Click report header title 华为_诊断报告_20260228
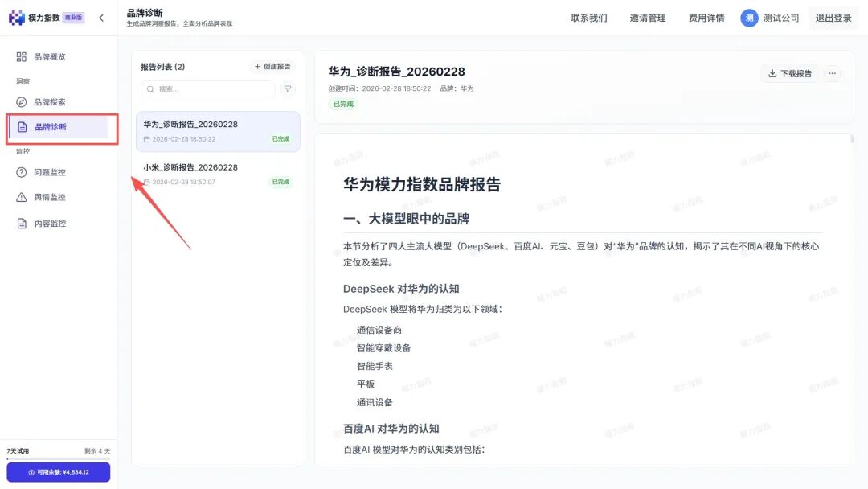 [x=396, y=72]
